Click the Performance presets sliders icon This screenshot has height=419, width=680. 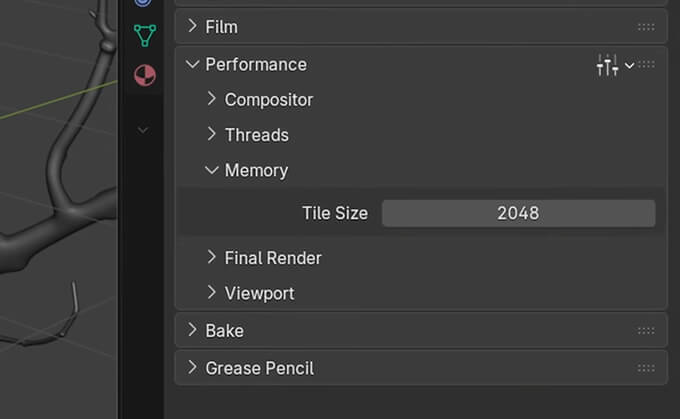[607, 65]
